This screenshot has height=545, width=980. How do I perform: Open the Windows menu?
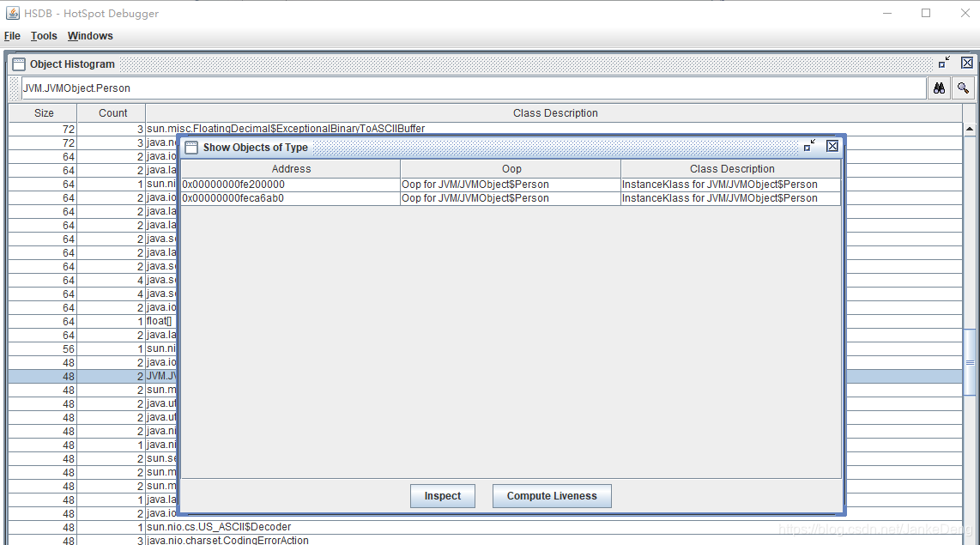(x=90, y=36)
